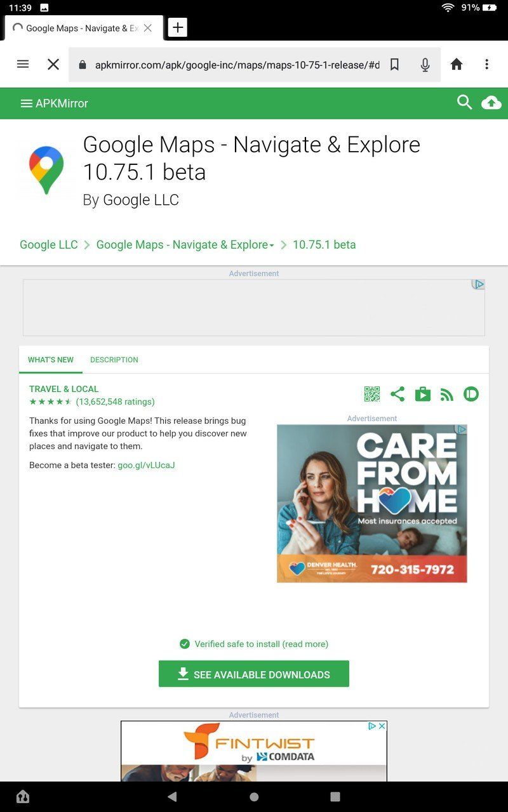Viewport: 508px width, 812px height.
Task: Open the browser hamburger menu
Action: click(23, 64)
